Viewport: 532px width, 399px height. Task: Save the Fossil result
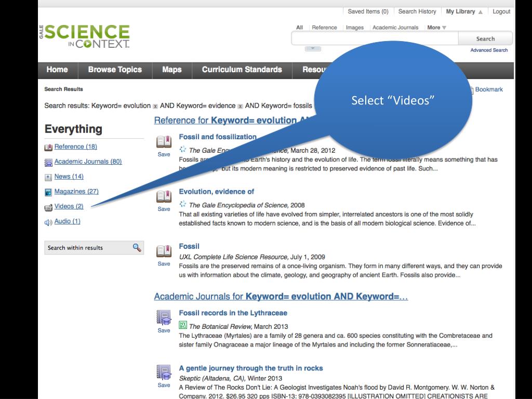(x=164, y=263)
